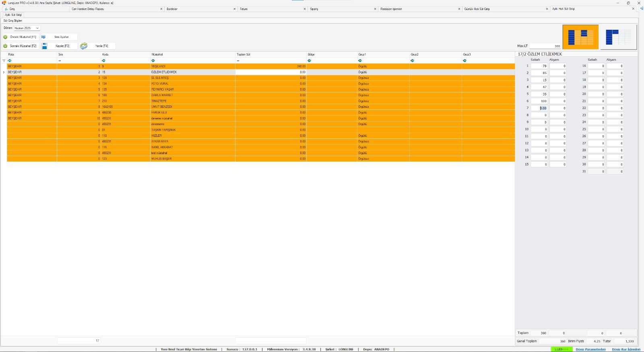This screenshot has height=352, width=644.
Task: Click the blue arrow collapse icon at top right
Action: [641, 8]
